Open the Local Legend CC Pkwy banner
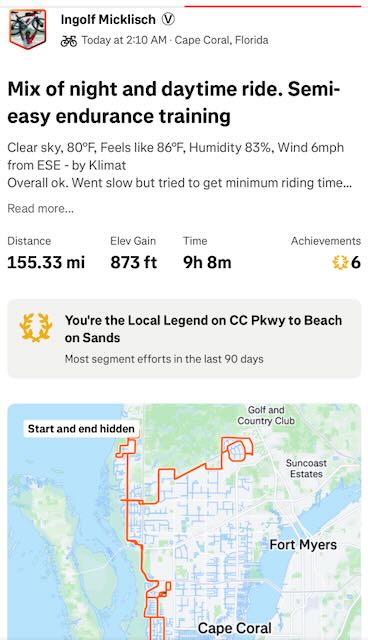The width and height of the screenshot is (368, 640). [x=184, y=338]
